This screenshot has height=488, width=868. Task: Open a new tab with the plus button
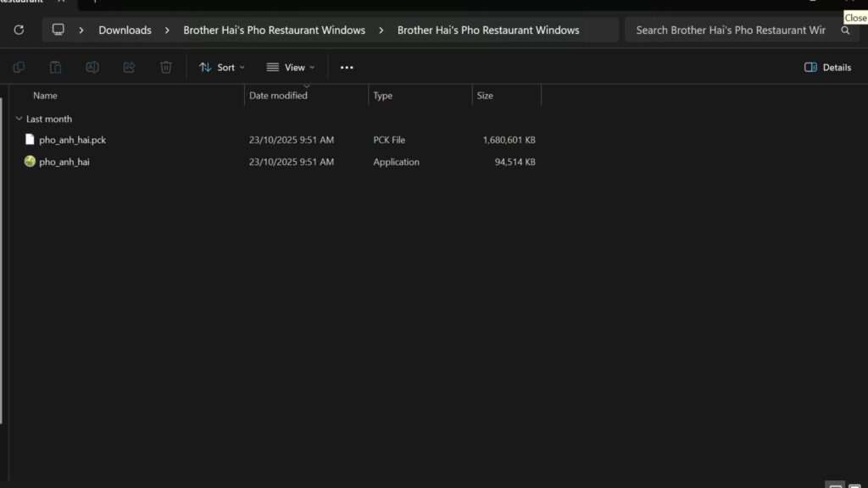point(96,3)
